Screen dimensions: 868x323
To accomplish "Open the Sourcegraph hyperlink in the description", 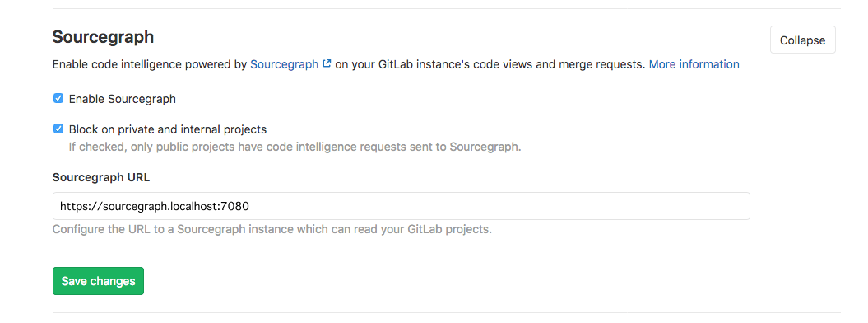I will 284,64.
